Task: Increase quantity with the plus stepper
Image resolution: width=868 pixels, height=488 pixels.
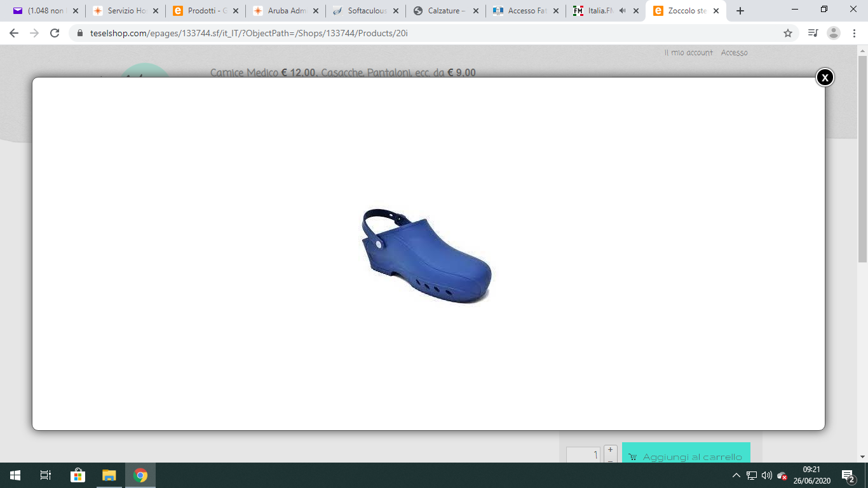Action: [610, 450]
